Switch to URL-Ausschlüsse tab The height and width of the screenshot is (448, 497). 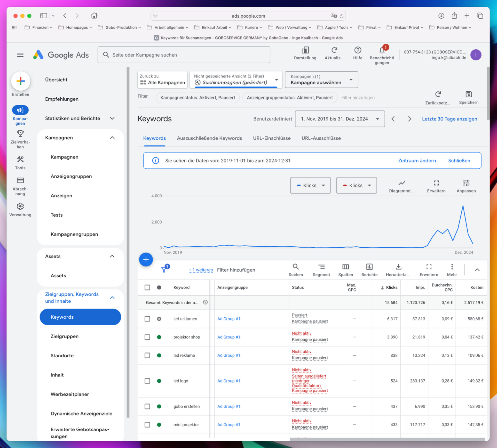pos(321,138)
